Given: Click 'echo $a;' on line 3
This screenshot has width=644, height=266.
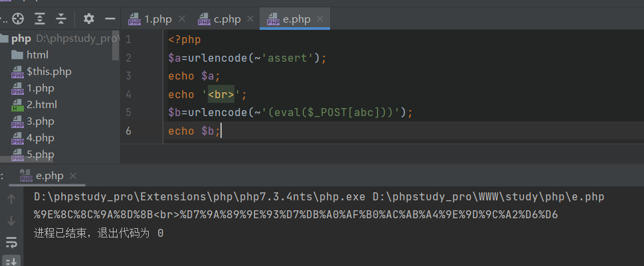Looking at the screenshot, I should [195, 76].
